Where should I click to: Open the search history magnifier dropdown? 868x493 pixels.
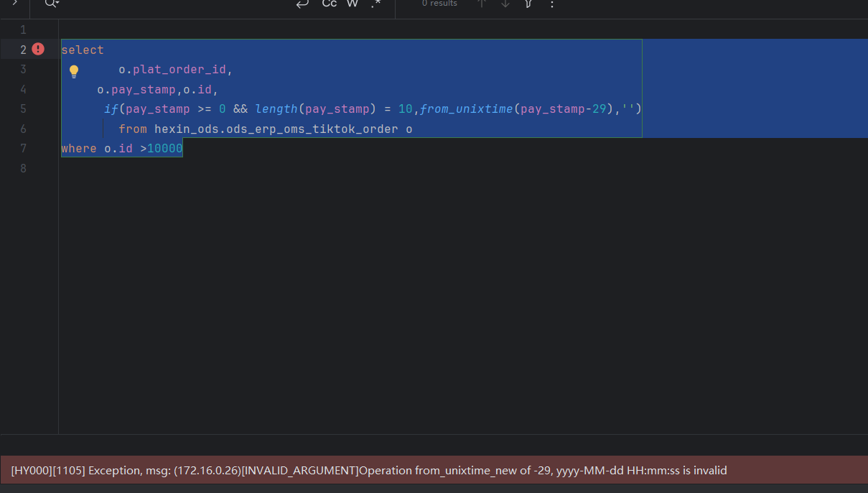52,4
